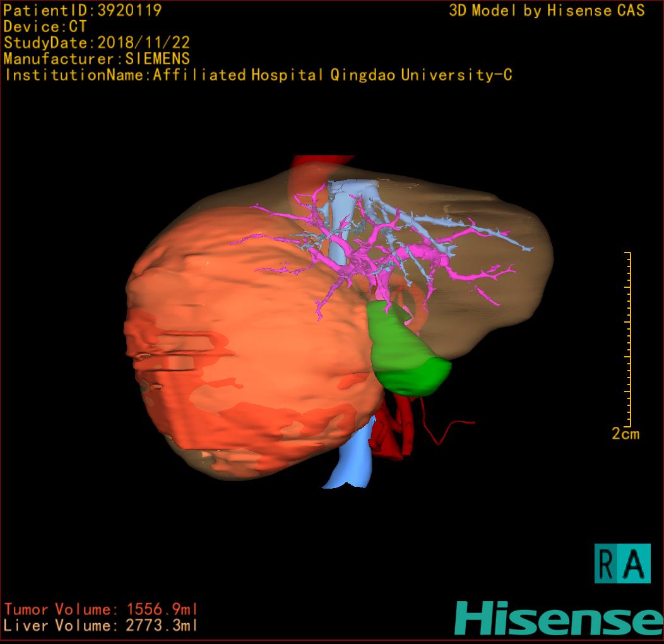664x644 pixels.
Task: Click the 3D Model by Hisense CAS label
Action: point(547,11)
